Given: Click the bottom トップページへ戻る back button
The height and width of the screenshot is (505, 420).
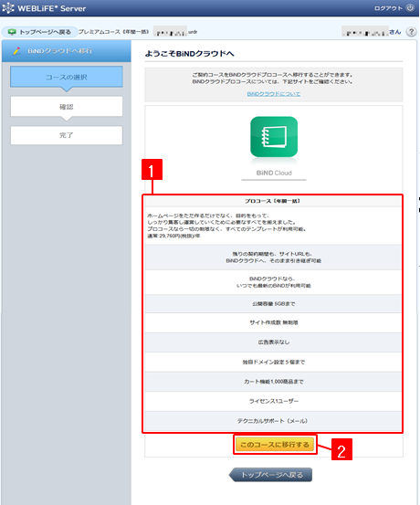Looking at the screenshot, I should (270, 475).
